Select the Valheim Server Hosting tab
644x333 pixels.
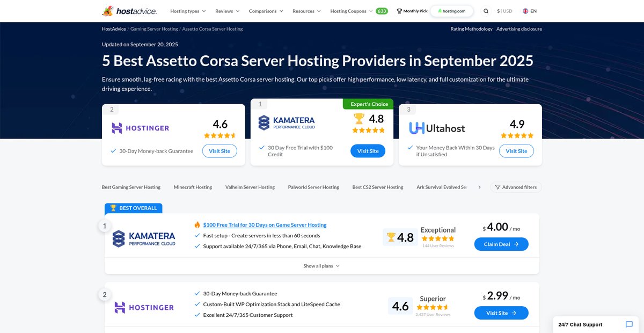tap(250, 187)
